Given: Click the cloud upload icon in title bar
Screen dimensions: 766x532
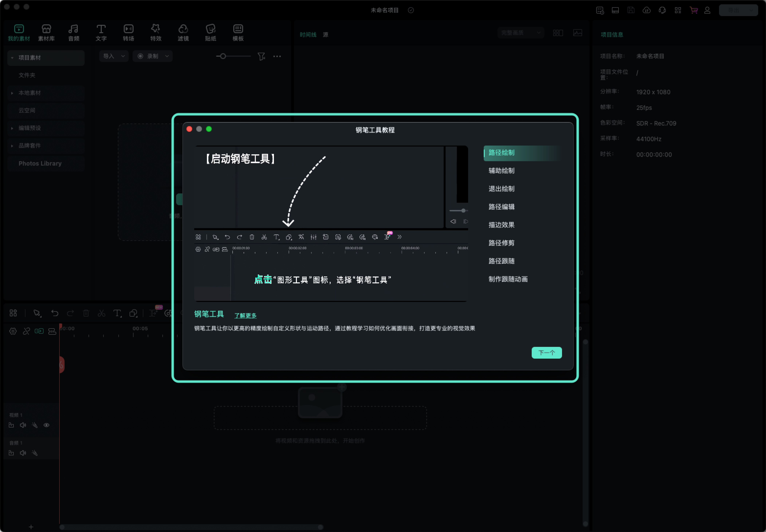Looking at the screenshot, I should [x=647, y=10].
